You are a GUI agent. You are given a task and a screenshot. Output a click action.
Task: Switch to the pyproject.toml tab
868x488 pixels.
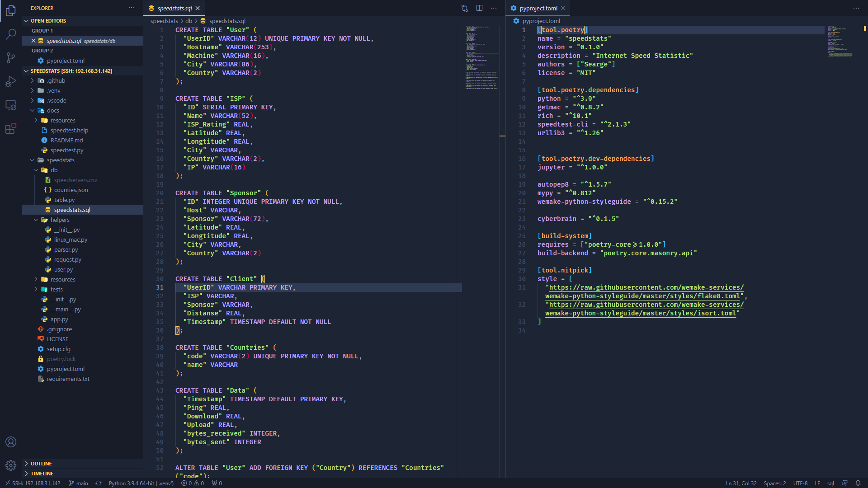click(x=538, y=8)
